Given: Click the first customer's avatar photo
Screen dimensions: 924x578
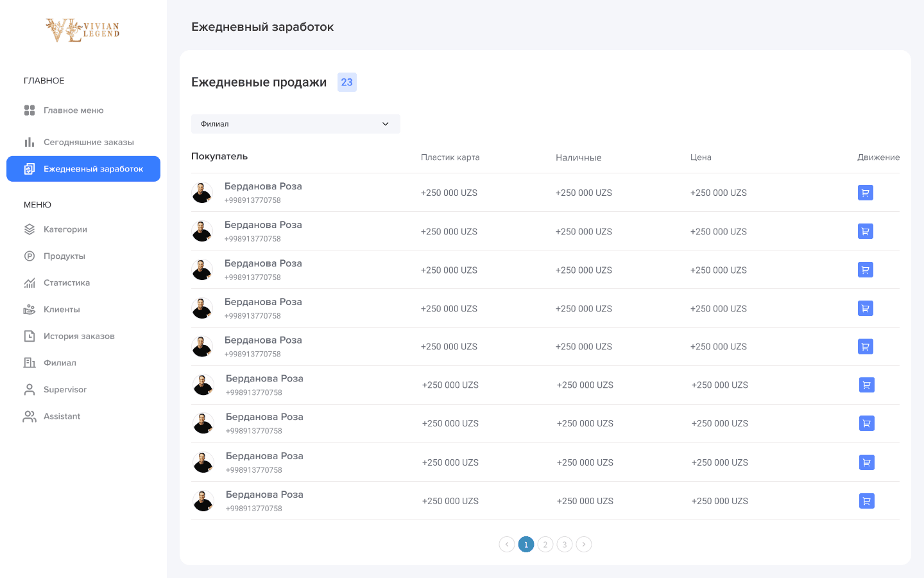Looking at the screenshot, I should pos(202,193).
